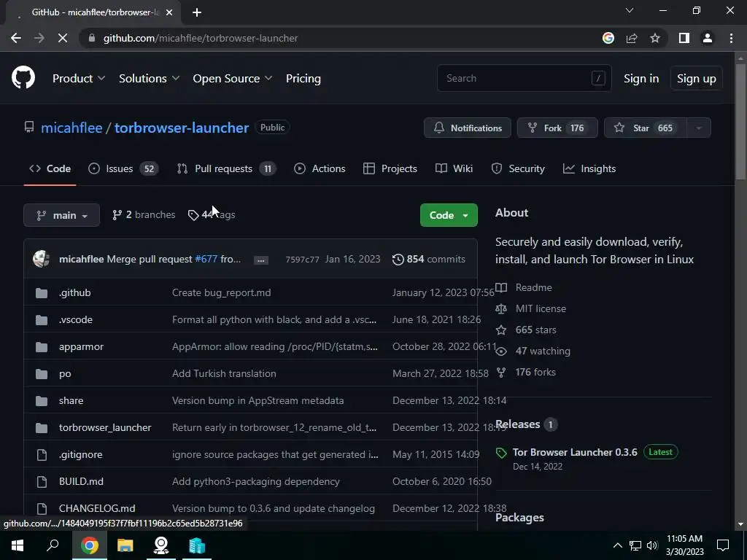
Task: Switch to the Issues tab
Action: pos(124,168)
